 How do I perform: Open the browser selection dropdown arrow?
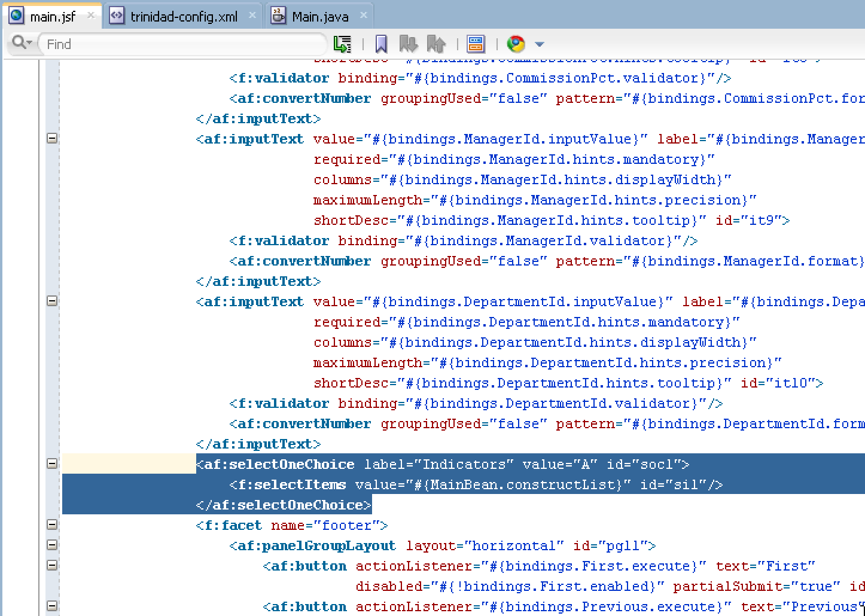pos(539,43)
